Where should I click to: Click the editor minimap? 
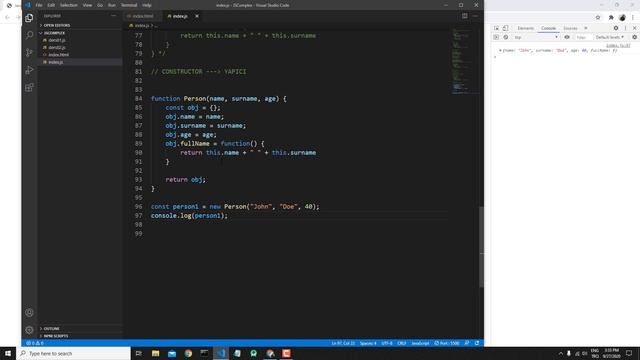click(464, 61)
